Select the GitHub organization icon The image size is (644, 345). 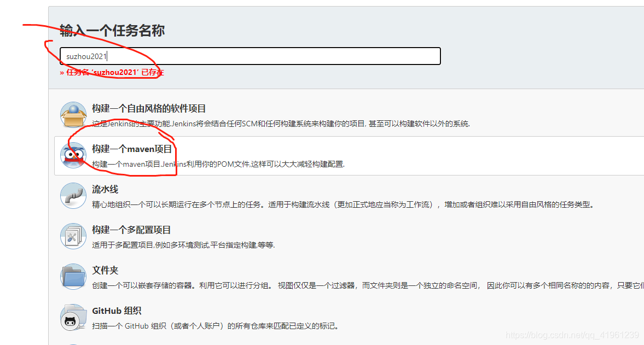(73, 317)
